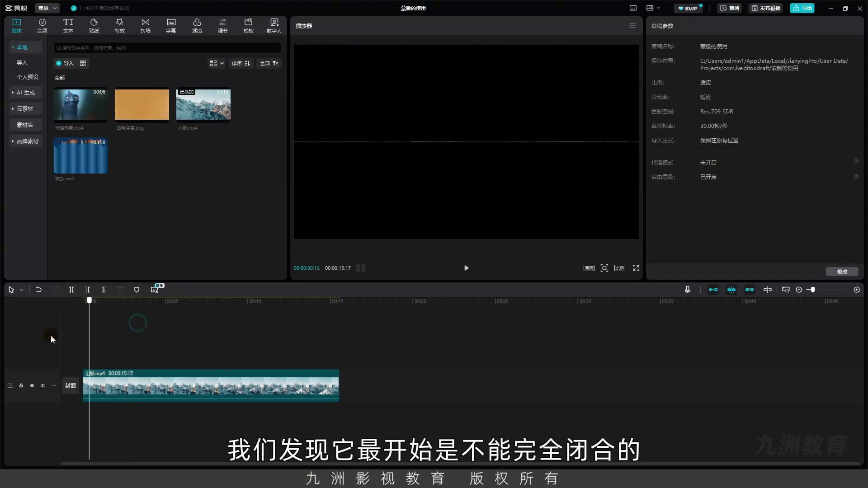Click the timeline zoom slider handle

[812, 290]
